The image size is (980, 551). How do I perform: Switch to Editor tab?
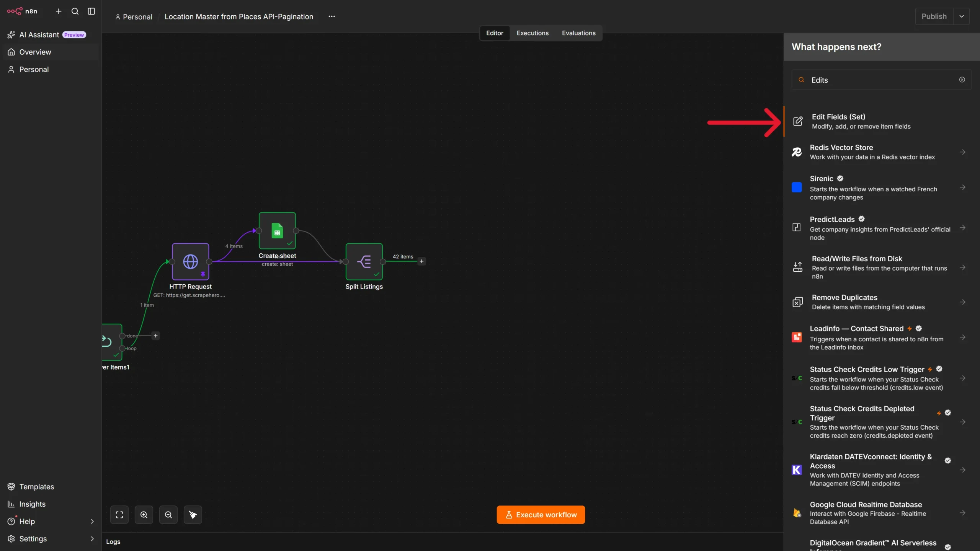click(x=495, y=33)
